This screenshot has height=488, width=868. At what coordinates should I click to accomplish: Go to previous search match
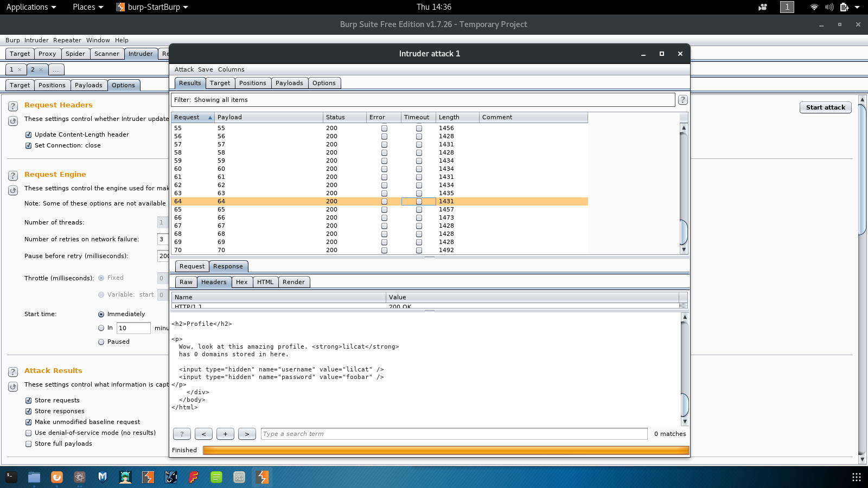[x=203, y=434]
